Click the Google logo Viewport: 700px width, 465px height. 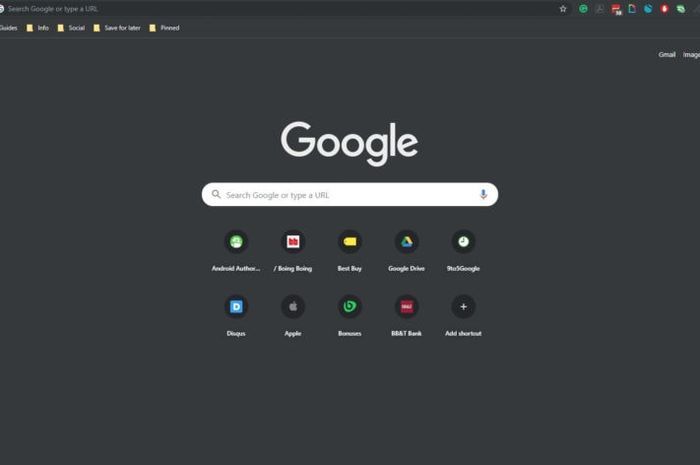[350, 143]
